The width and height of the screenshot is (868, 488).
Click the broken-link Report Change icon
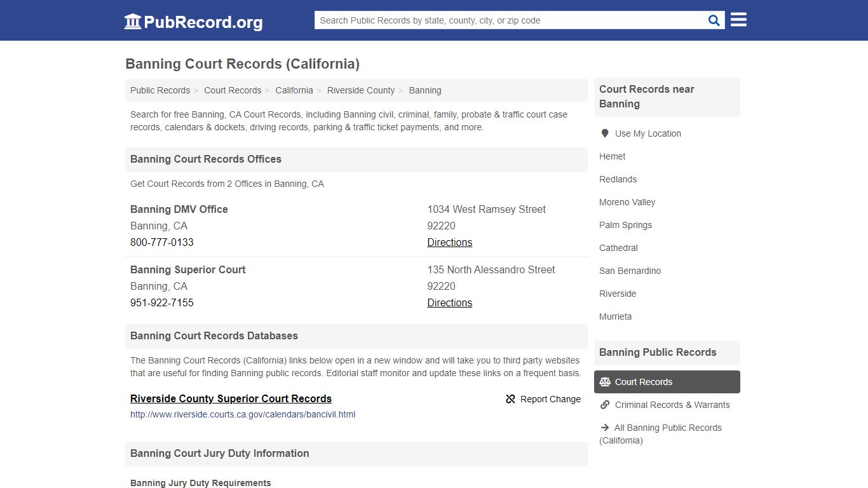510,399
